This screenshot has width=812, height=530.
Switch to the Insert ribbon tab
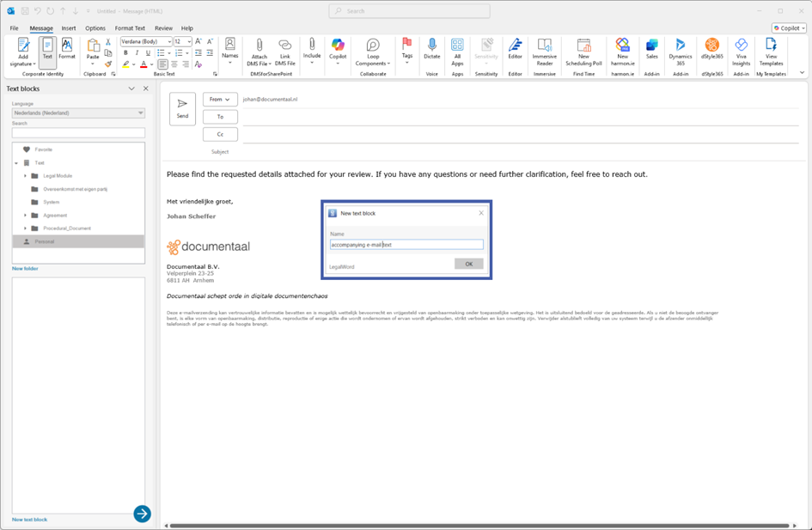(69, 28)
